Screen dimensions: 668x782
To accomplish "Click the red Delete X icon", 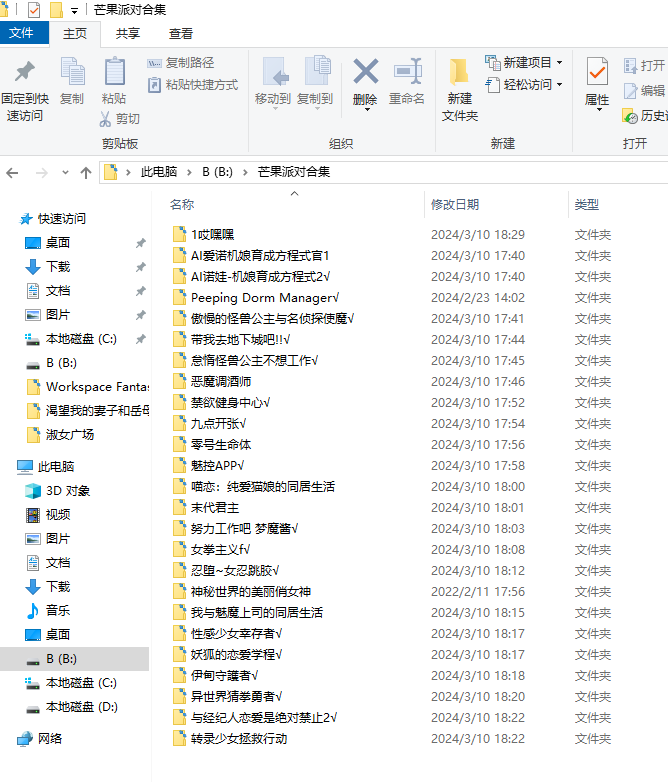I will (365, 74).
